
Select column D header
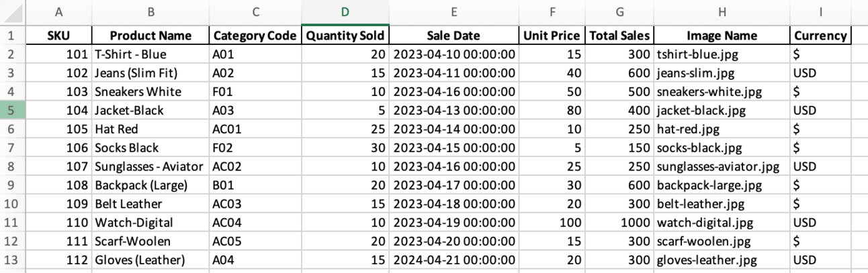click(x=345, y=12)
